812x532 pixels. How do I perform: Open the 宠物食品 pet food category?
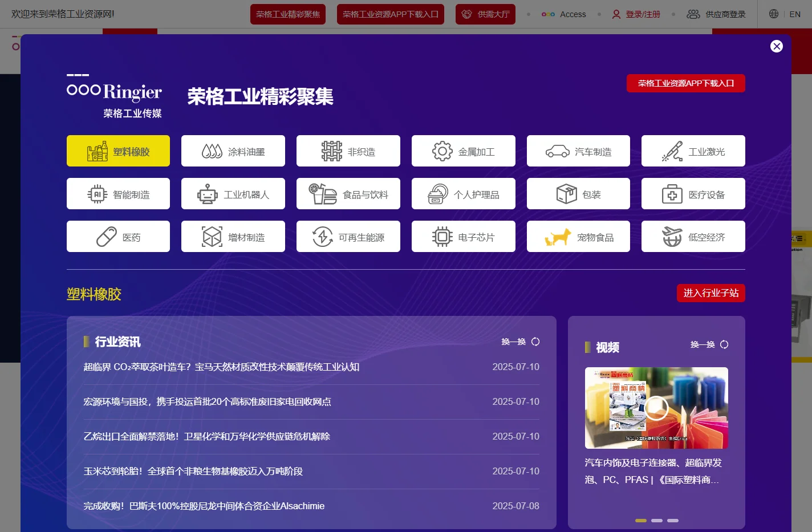click(578, 237)
